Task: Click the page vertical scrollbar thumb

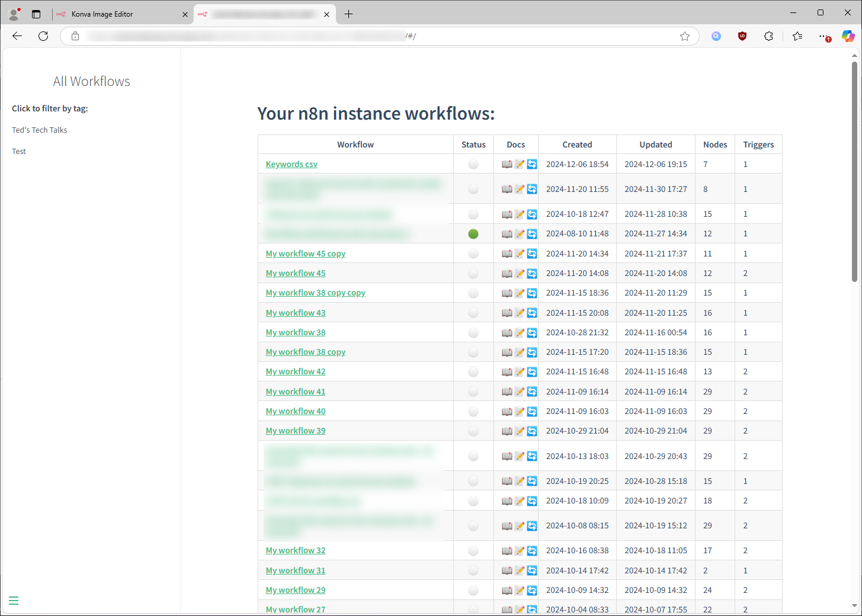Action: tap(854, 171)
